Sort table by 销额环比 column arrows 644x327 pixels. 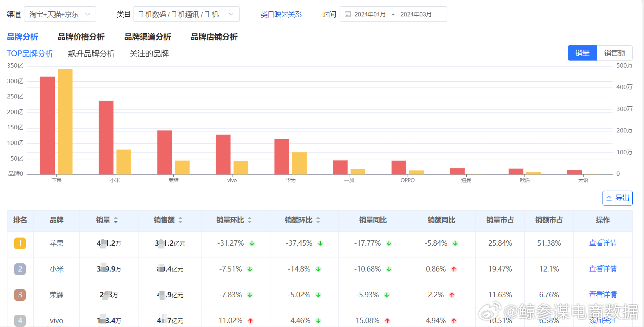pos(318,220)
